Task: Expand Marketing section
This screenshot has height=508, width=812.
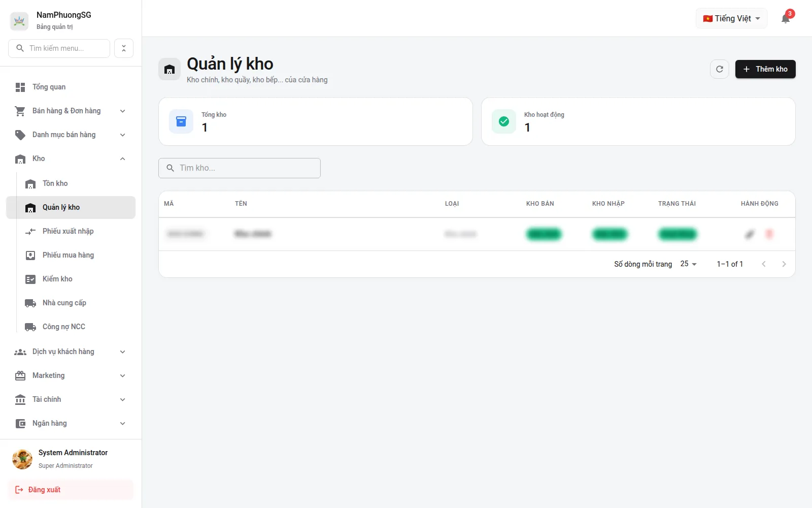Action: click(x=71, y=375)
